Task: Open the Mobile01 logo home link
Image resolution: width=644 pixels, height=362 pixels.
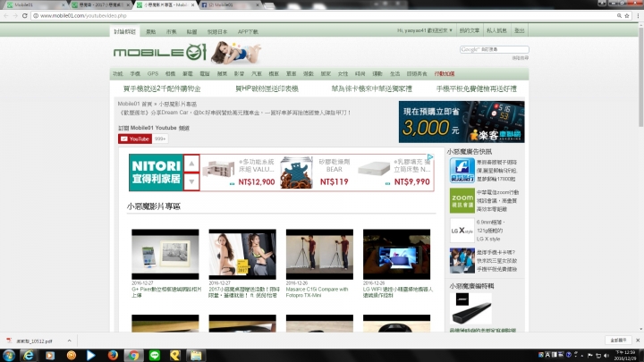Action: pyautogui.click(x=160, y=52)
